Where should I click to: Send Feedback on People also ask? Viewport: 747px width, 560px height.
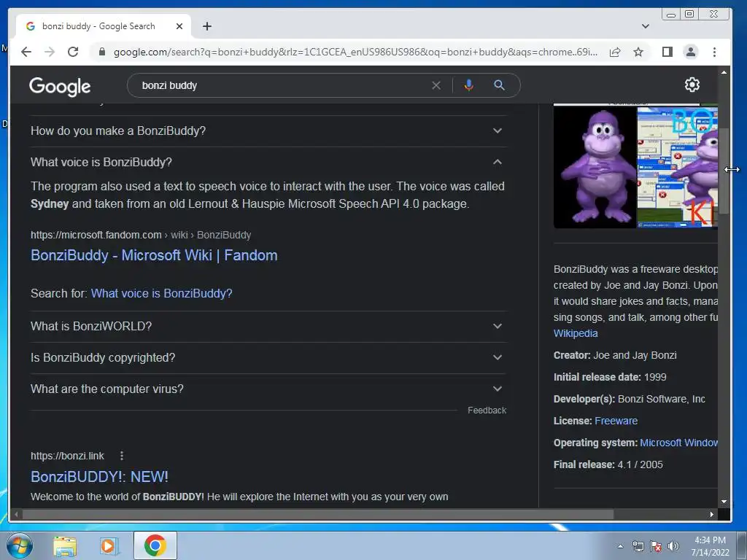coord(487,411)
